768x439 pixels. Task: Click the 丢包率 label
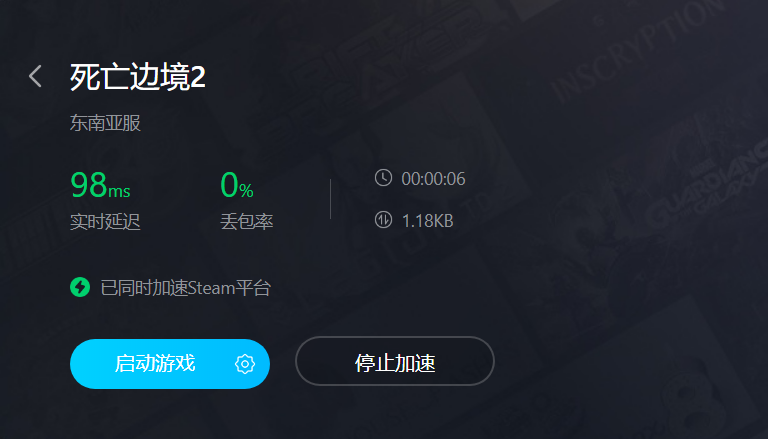click(x=246, y=222)
